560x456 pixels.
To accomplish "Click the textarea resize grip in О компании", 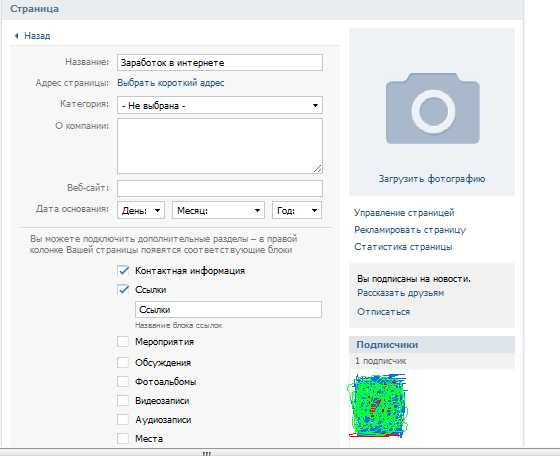I will (317, 168).
